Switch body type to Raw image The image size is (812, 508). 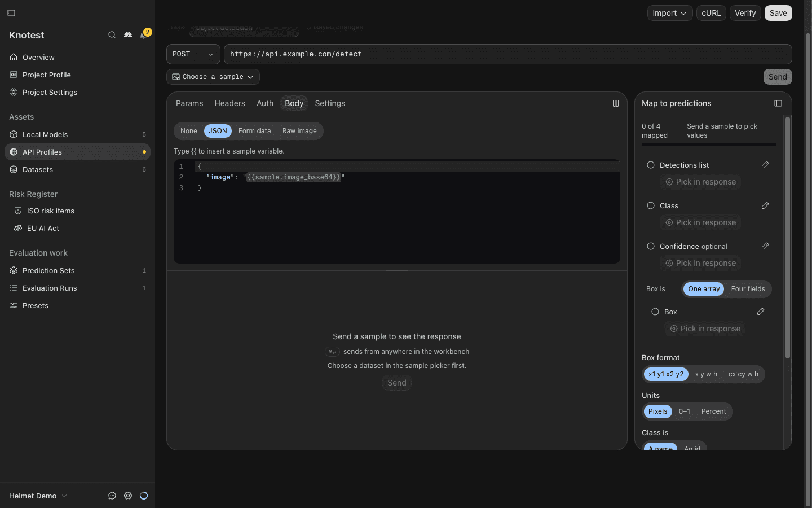[299, 131]
